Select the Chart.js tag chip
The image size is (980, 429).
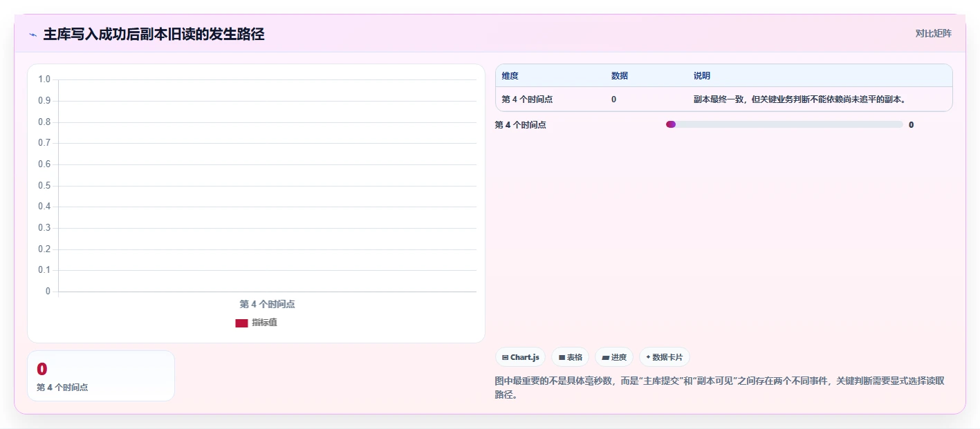click(x=520, y=357)
